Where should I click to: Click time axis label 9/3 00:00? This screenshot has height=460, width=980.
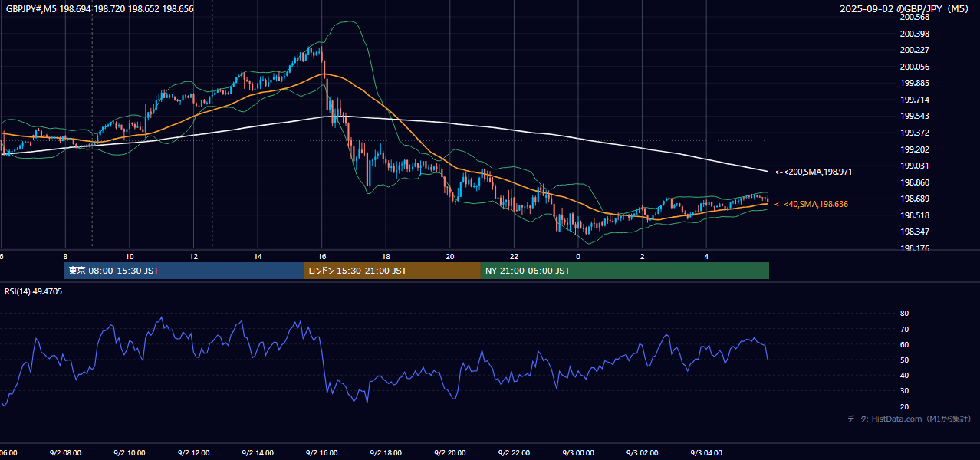coord(578,452)
